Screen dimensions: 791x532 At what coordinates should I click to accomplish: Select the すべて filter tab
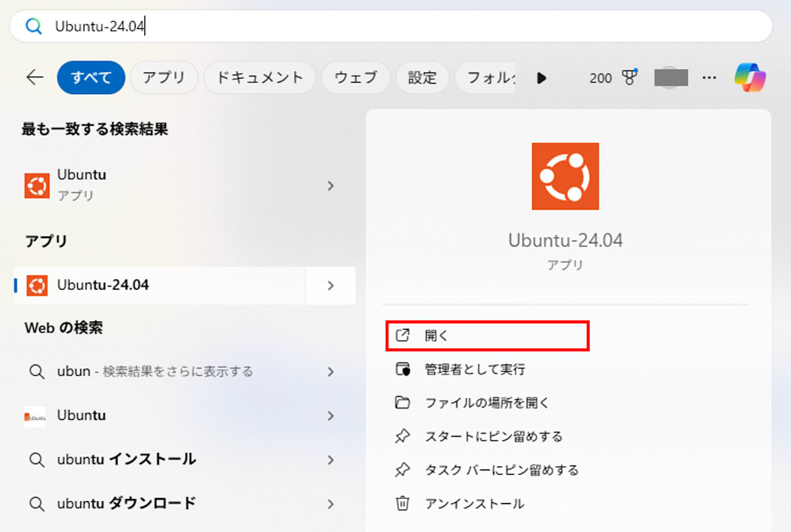tap(91, 78)
